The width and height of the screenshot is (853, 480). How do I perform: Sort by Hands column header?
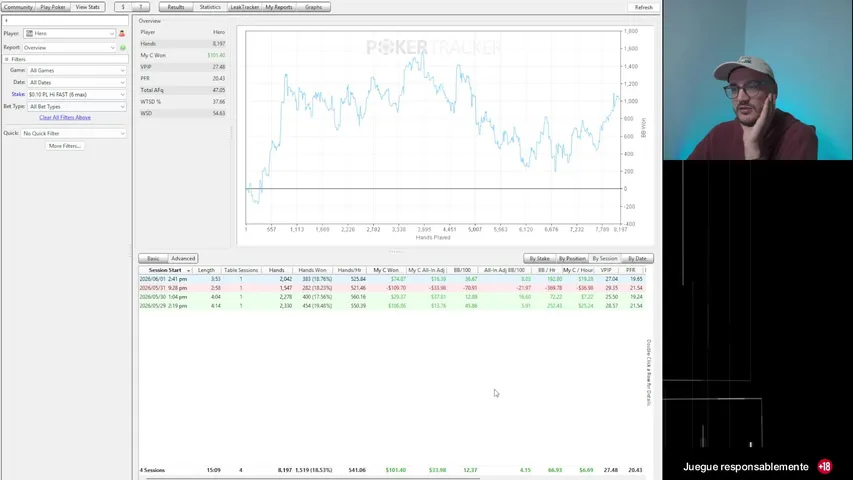(x=276, y=270)
